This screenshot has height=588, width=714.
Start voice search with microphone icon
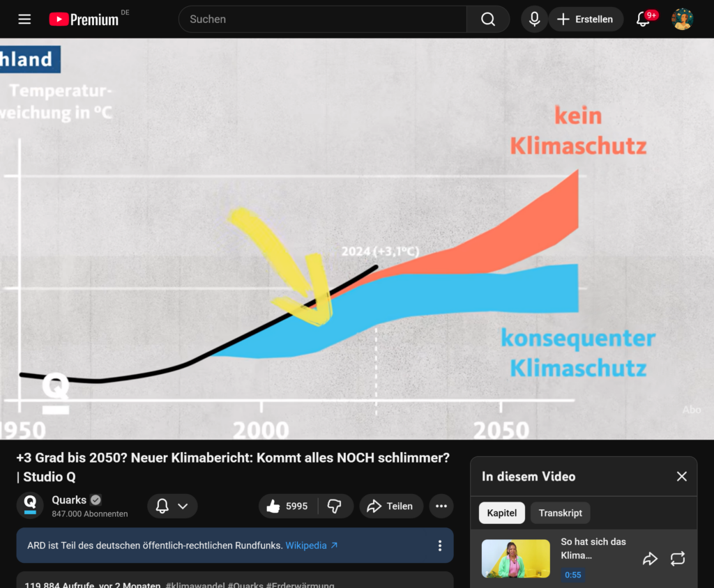[534, 20]
